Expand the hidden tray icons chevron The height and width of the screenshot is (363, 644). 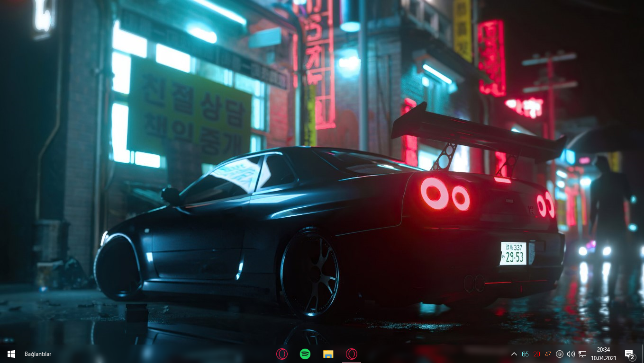514,354
